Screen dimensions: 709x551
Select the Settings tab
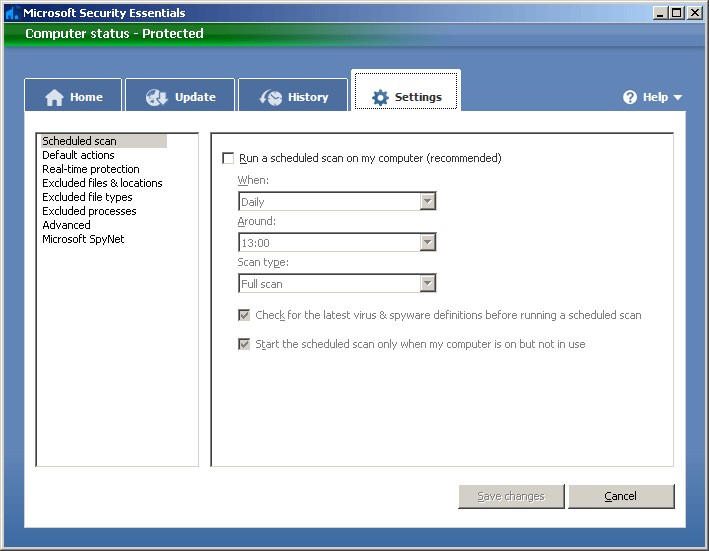[x=406, y=91]
